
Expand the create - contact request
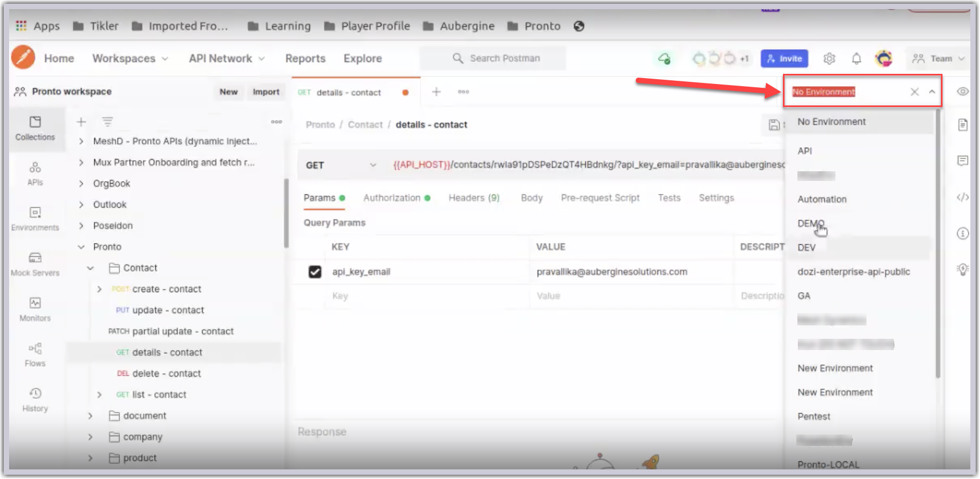(x=99, y=289)
